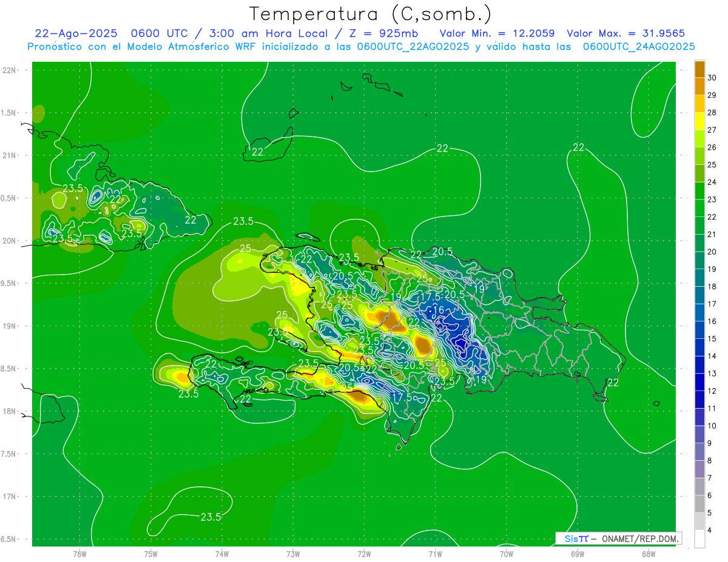Screen dimensions: 728x562
Task: Click the 'ONAMET/REP.DOM.' credit label
Action: (x=641, y=538)
